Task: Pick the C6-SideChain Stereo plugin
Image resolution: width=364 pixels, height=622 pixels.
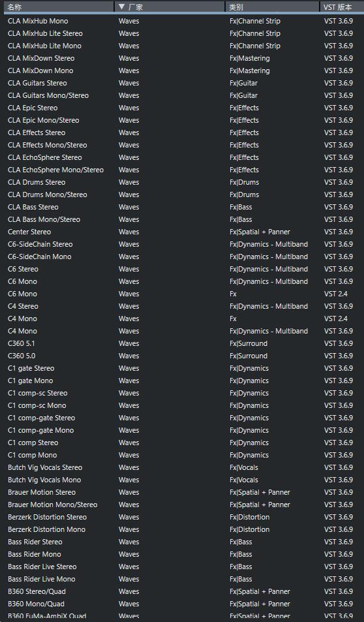Action: [x=184, y=244]
